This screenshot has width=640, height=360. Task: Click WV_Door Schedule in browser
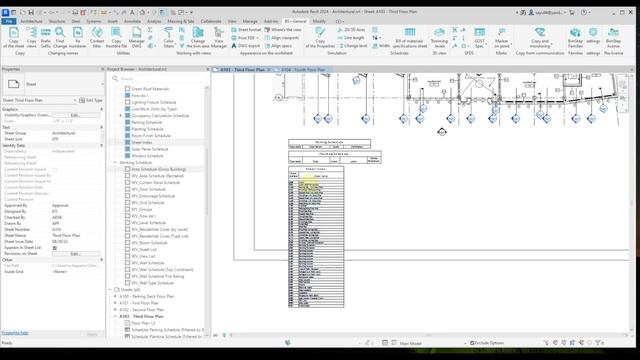[148, 189]
